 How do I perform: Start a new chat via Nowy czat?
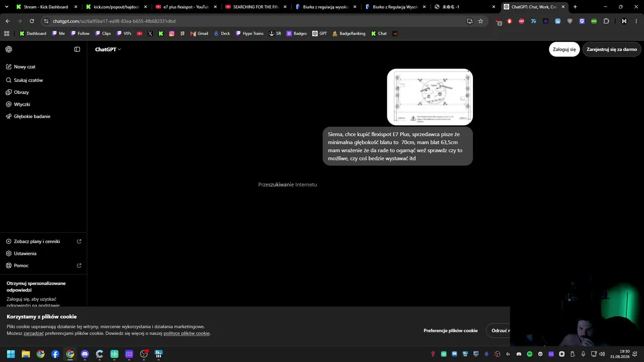[x=25, y=67]
